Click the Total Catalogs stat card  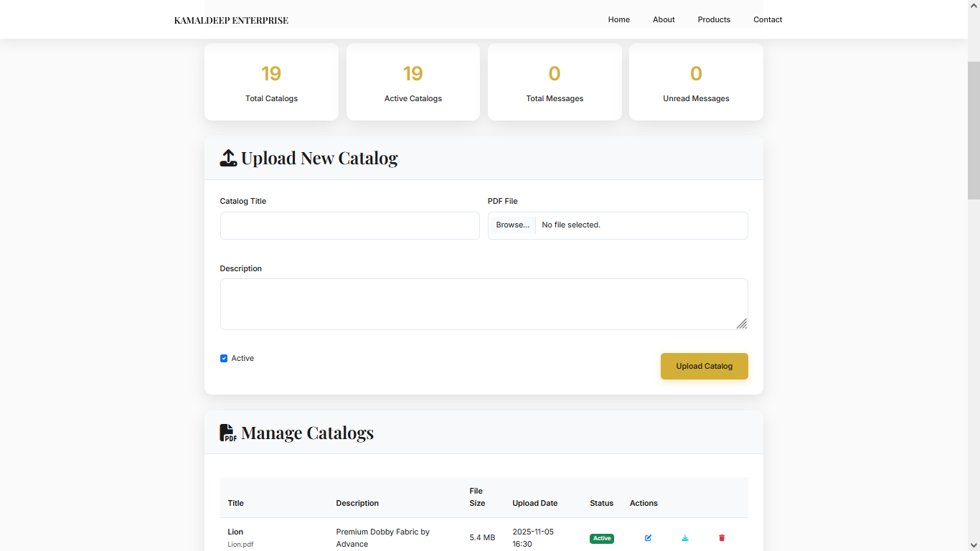271,82
